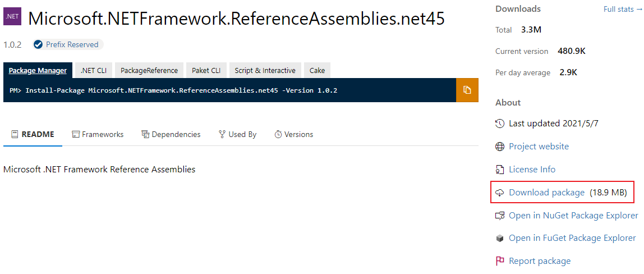Click the Prefix Reserved checkmark badge
Image resolution: width=644 pixels, height=274 pixels.
coord(38,45)
